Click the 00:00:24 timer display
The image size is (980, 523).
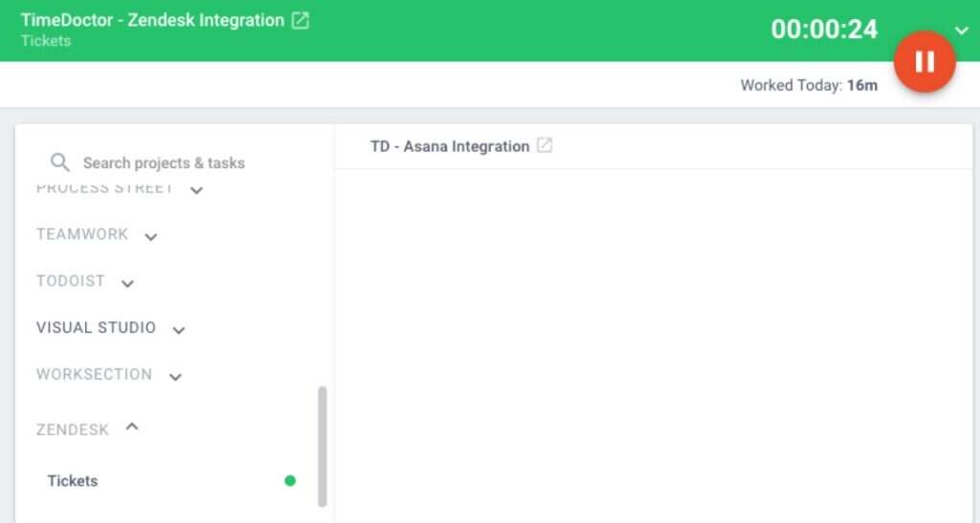[x=824, y=30]
